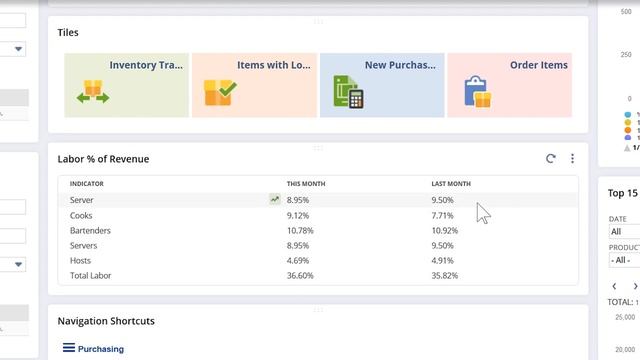Open the Order Items tile

click(x=510, y=85)
